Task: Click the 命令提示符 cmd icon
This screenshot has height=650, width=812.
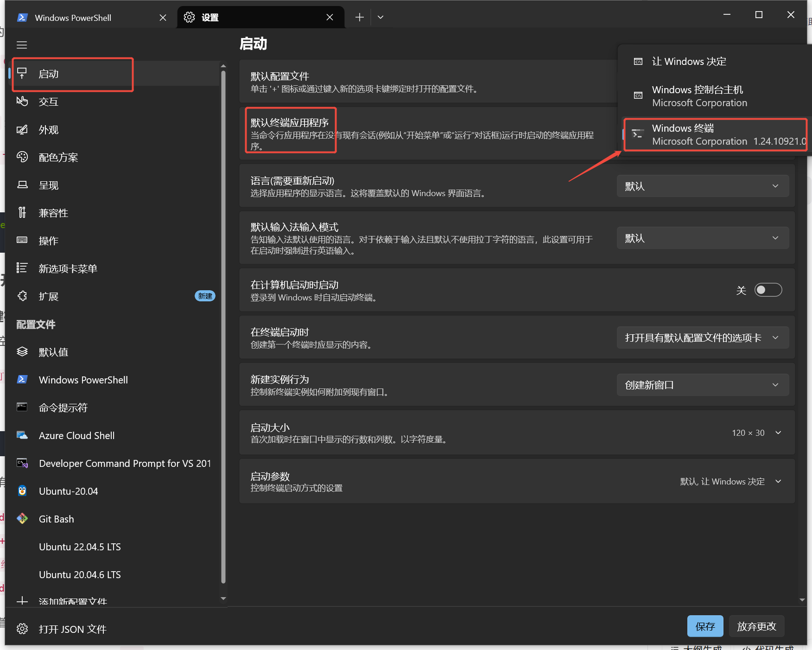Action: point(22,407)
